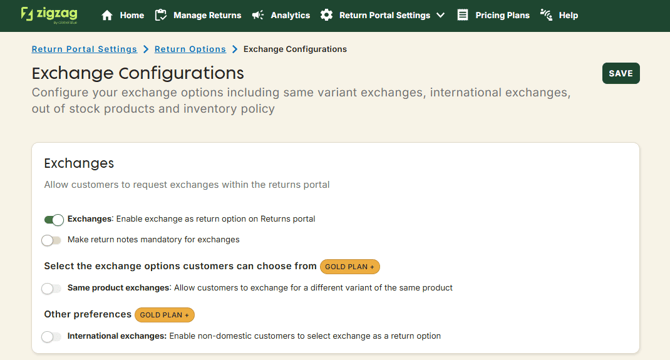670x360 pixels.
Task: Follow the Return Portal Settings breadcrumb link
Action: (84, 49)
